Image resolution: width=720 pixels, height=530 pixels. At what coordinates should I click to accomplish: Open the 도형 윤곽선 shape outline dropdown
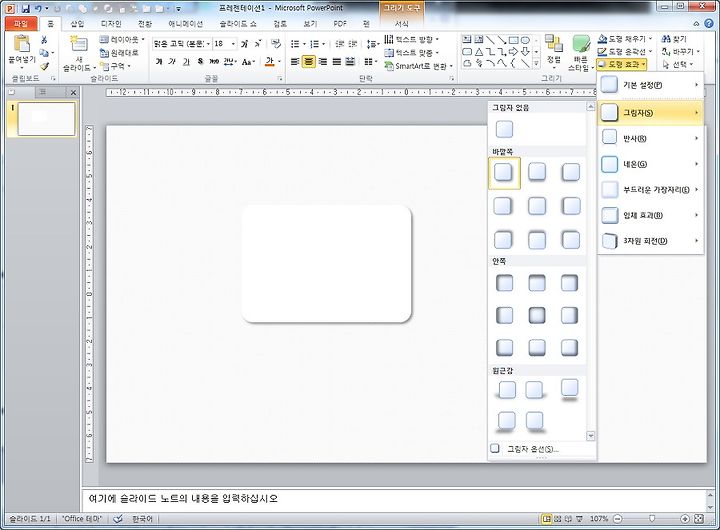click(625, 51)
